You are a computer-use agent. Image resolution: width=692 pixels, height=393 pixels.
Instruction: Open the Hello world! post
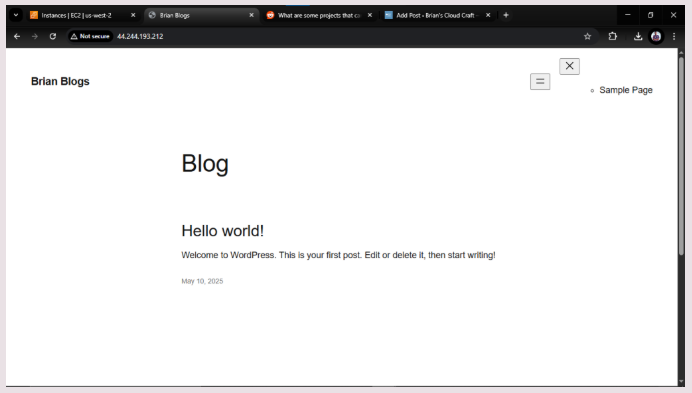[222, 231]
